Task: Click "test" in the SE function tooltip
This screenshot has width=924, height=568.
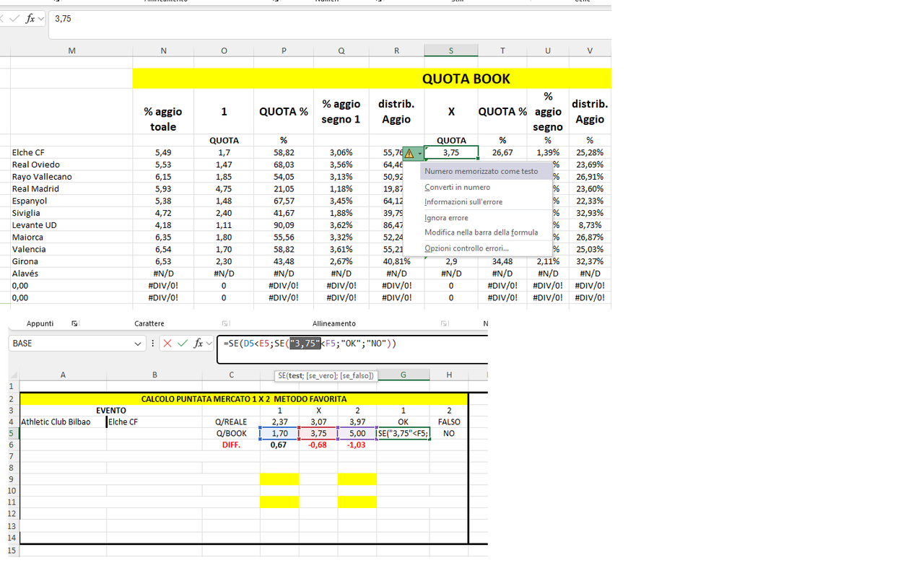Action: tap(297, 376)
